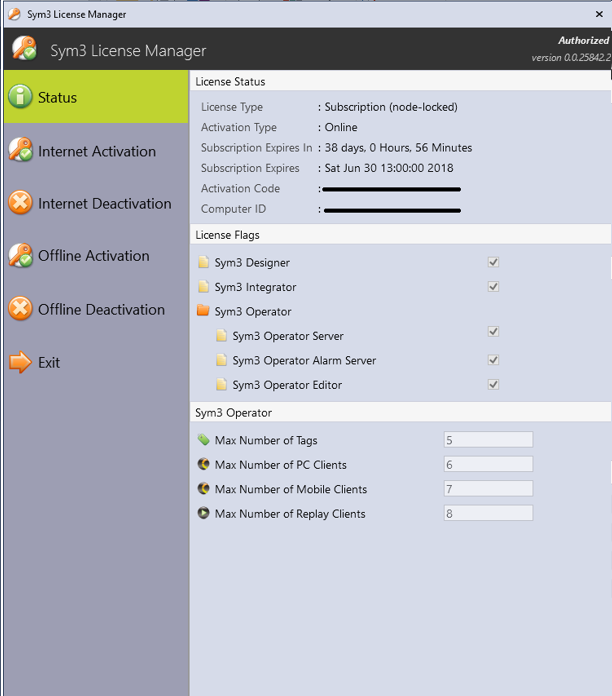Screen dimensions: 612x696
Task: Select the Sym3 Designer tree row label
Action: (252, 263)
